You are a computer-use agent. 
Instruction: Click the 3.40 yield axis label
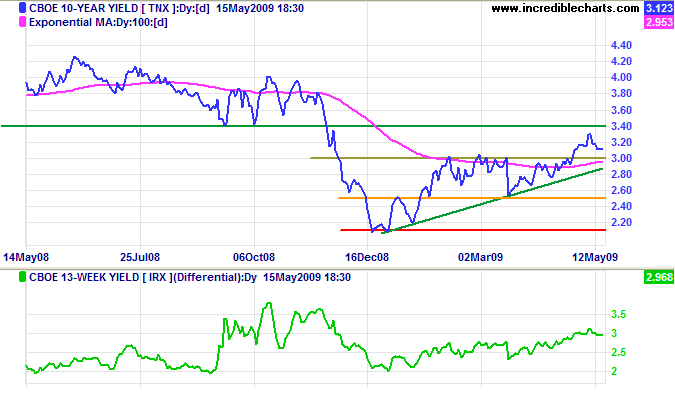click(621, 126)
